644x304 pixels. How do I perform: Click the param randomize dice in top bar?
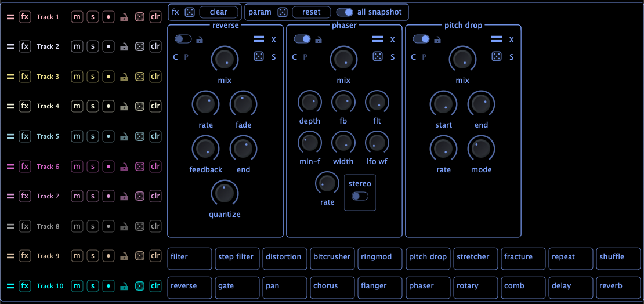click(282, 12)
